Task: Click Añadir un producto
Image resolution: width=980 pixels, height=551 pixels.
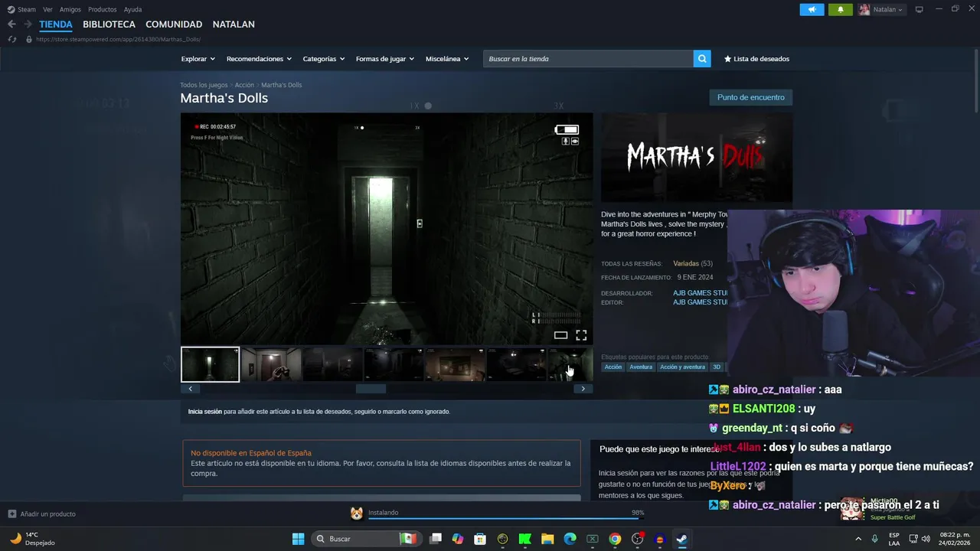Action: coord(47,514)
